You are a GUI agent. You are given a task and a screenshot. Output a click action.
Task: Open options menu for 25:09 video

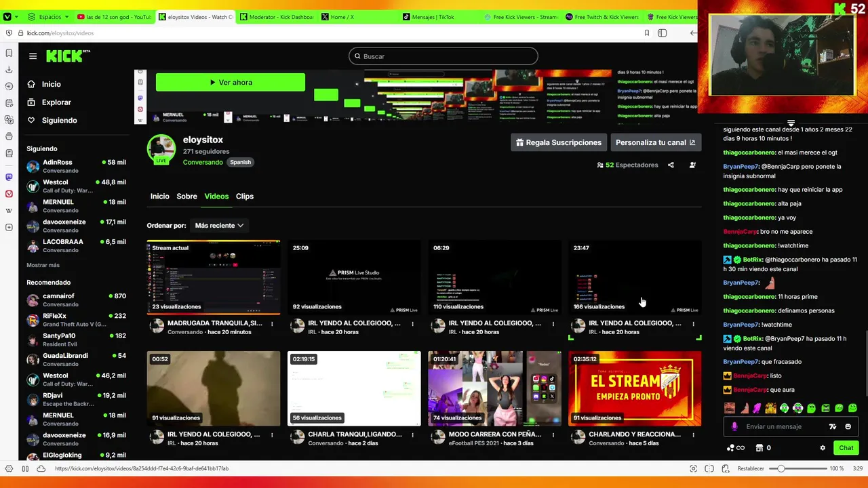(412, 324)
